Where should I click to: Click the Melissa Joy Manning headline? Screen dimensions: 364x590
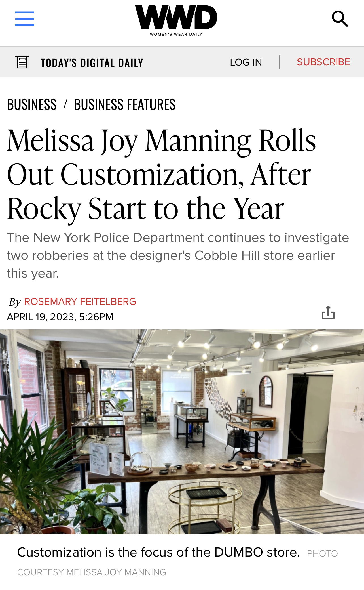[161, 174]
